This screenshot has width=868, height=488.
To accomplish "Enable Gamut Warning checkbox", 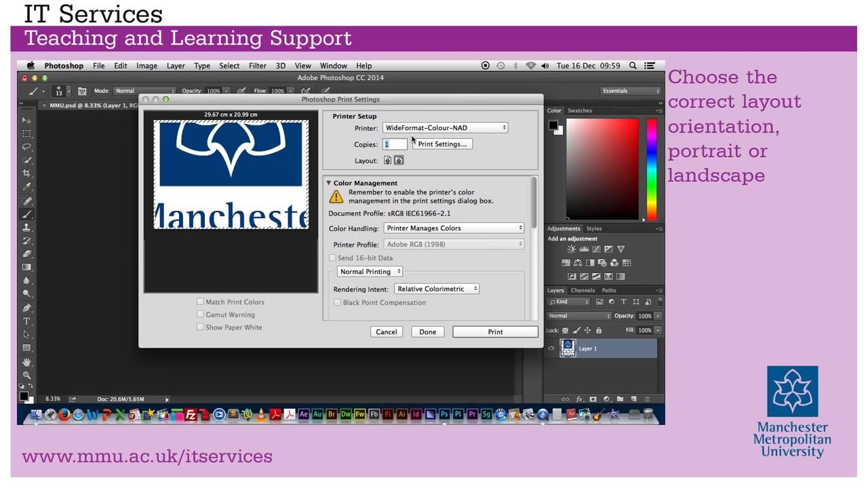I will pyautogui.click(x=200, y=314).
